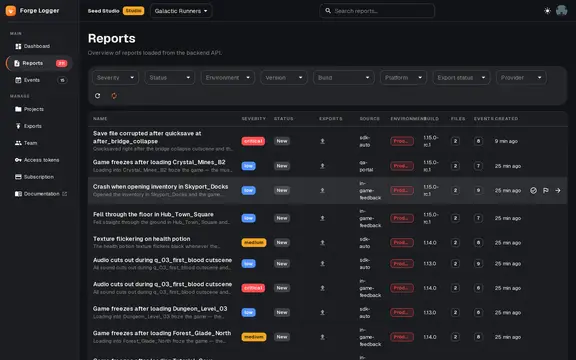Open the Export status filter dropdown
This screenshot has height=360, width=576.
[x=461, y=78]
